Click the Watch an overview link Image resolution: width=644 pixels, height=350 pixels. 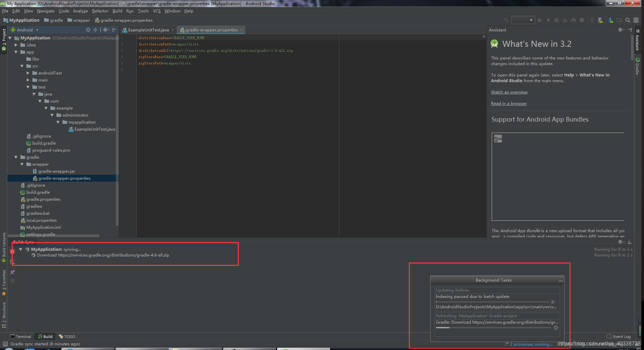click(x=509, y=92)
